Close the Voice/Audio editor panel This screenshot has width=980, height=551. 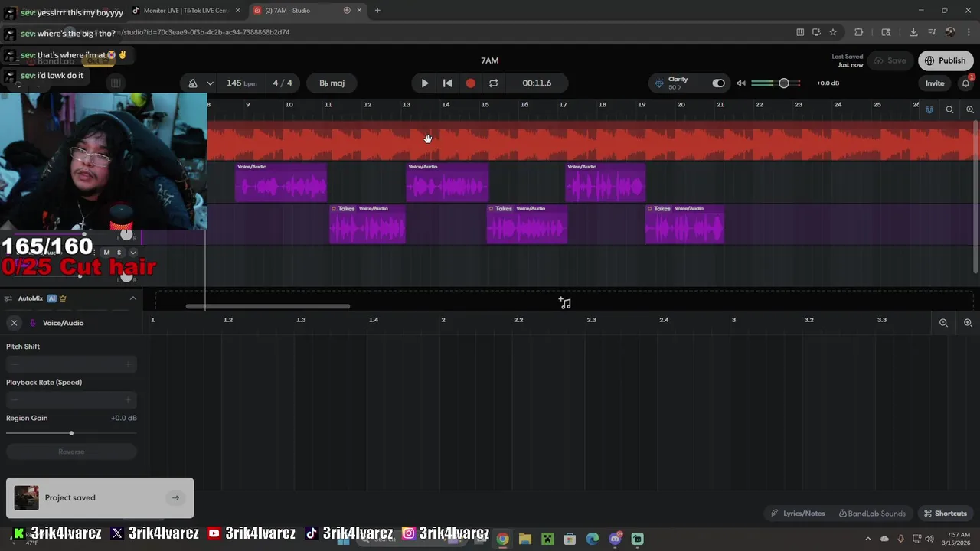14,323
